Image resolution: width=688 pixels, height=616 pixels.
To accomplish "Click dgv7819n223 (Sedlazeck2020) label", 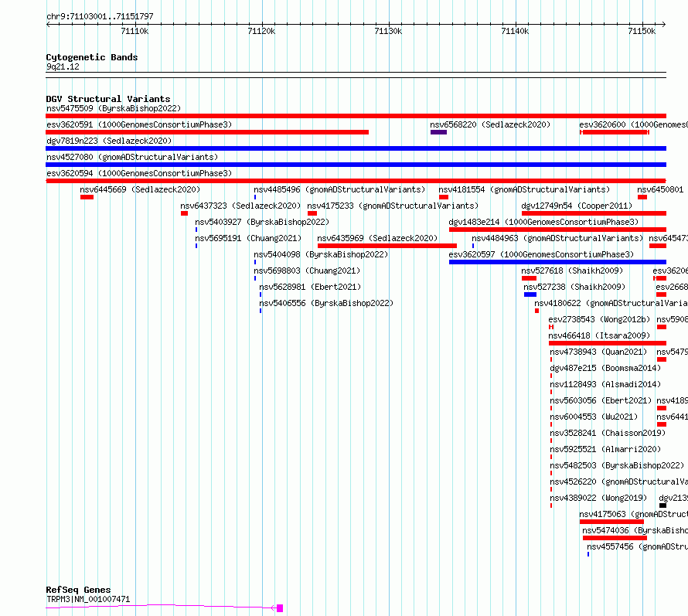I will click(109, 141).
